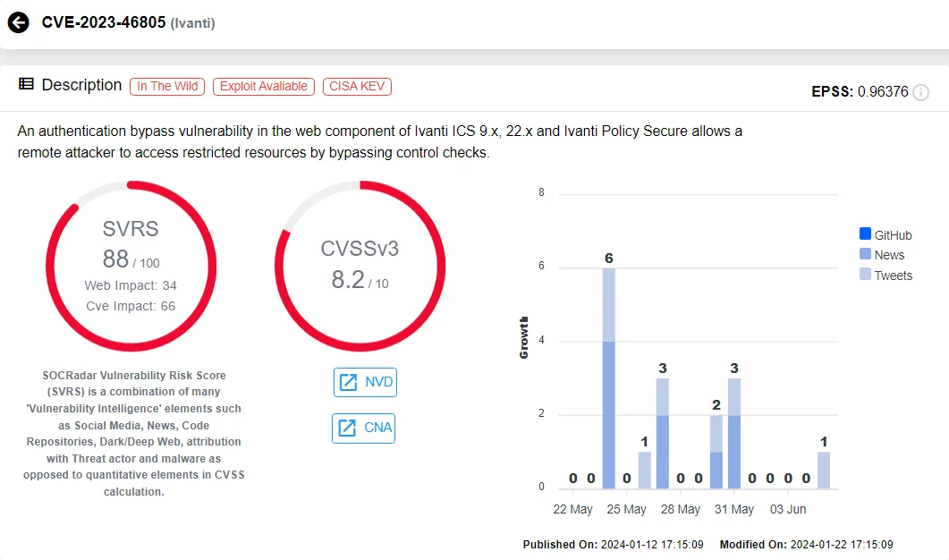
Task: Click the SOCRadar Vulnerability Risk Score explanation
Action: point(134,434)
